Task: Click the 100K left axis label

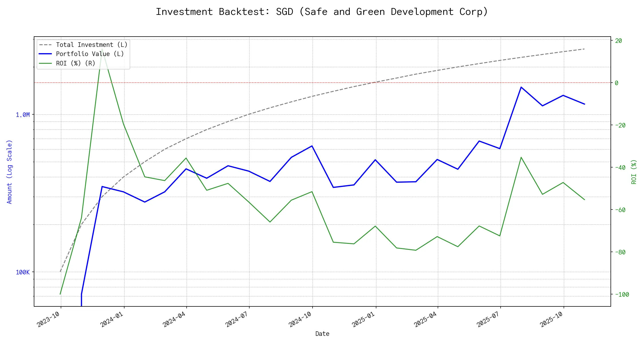Action: (23, 272)
